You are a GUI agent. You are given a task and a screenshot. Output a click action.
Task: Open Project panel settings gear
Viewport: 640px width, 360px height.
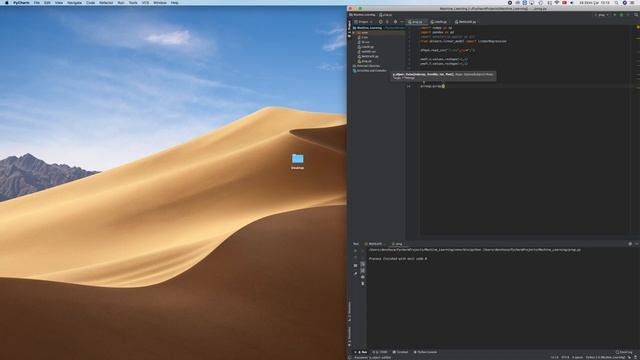tap(395, 22)
